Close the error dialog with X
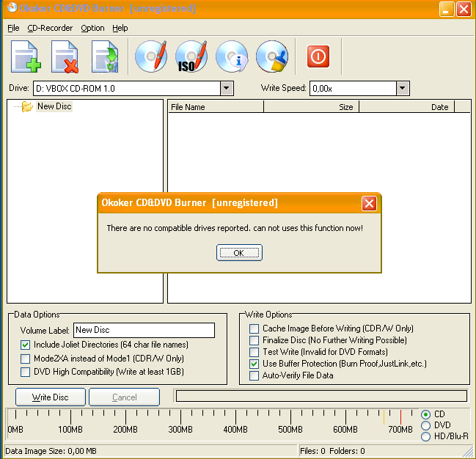Screen dimensions: 476x459 (x=369, y=203)
